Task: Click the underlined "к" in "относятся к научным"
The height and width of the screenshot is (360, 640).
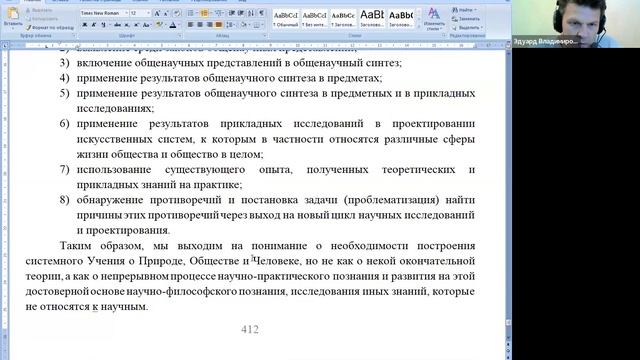Action: pos(95,307)
